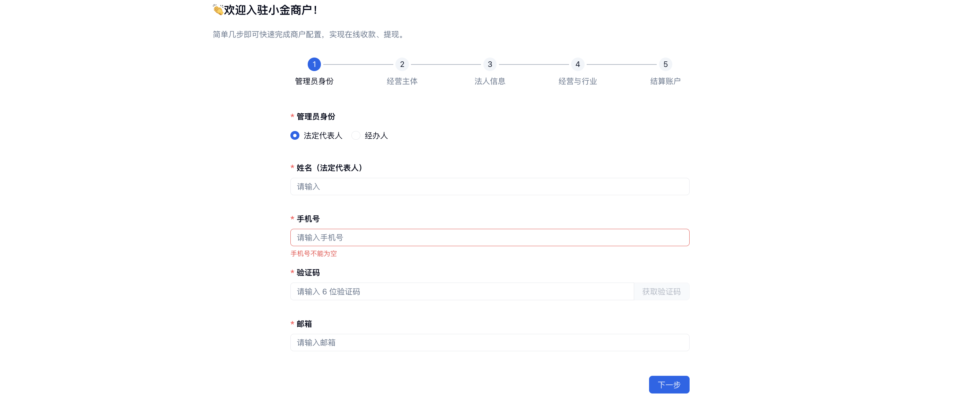Focus the 请输入手机号 phone number field
The width and height of the screenshot is (980, 398).
tap(490, 237)
